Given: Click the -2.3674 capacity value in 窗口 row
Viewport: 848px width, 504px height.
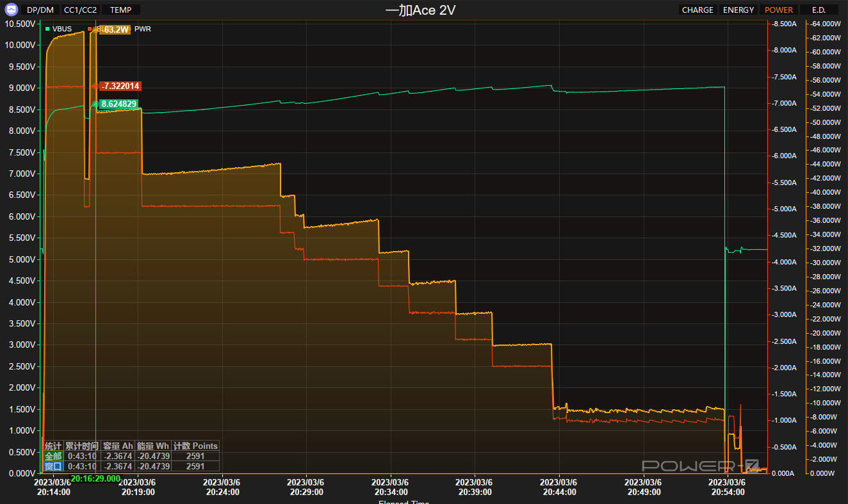Looking at the screenshot, I should [x=118, y=466].
